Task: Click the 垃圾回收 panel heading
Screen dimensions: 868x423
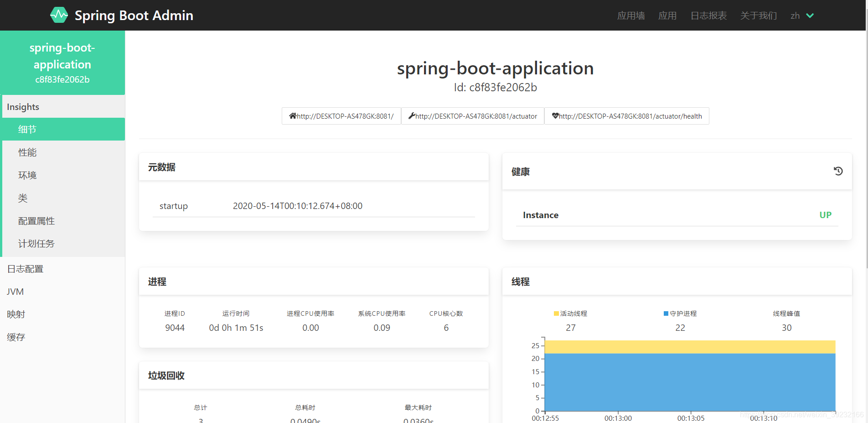Action: click(166, 376)
